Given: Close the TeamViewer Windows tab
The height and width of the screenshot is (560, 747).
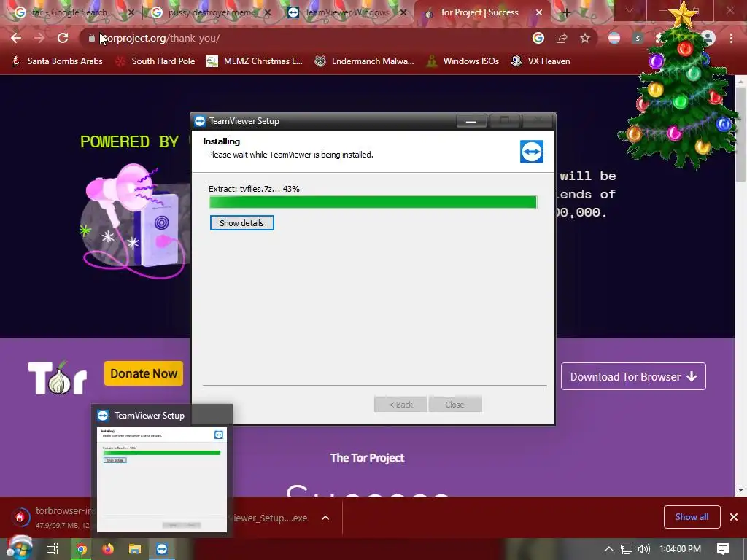Looking at the screenshot, I should (x=403, y=12).
